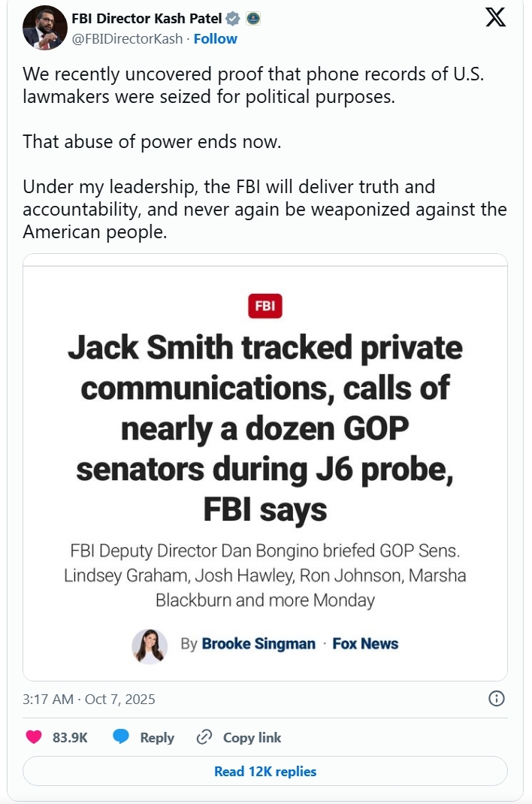Screen dimensions: 532x804
Task: Select the Copy link text
Action: [252, 737]
